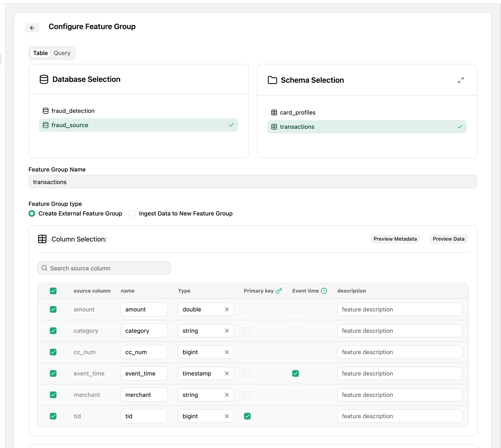
Task: Select Ingest Data to New Feature Group
Action: (132, 213)
